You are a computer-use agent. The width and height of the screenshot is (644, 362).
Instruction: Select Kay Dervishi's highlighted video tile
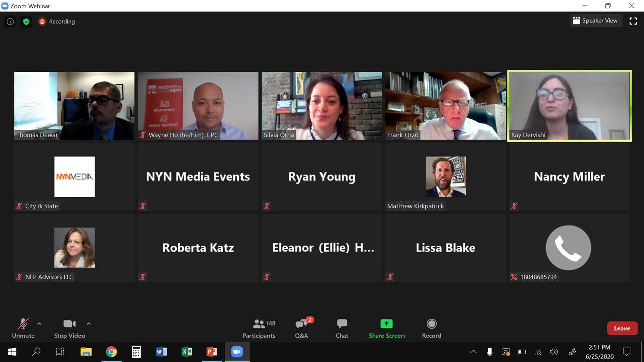(569, 106)
